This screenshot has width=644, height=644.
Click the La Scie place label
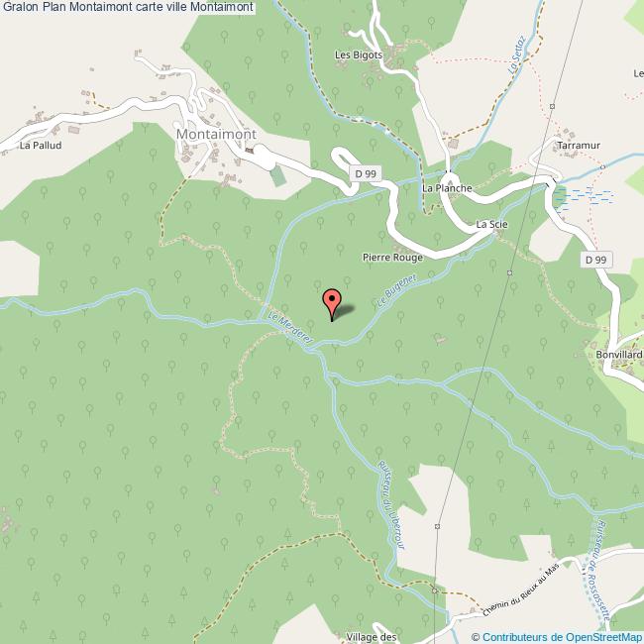(x=491, y=224)
